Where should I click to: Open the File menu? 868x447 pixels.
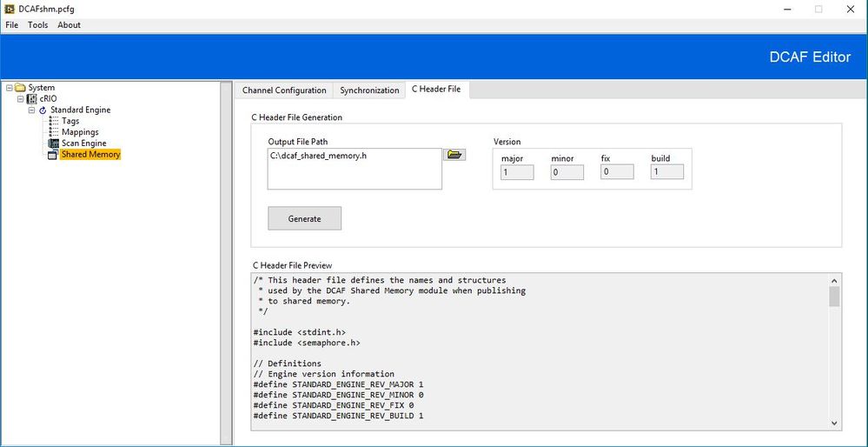[12, 25]
